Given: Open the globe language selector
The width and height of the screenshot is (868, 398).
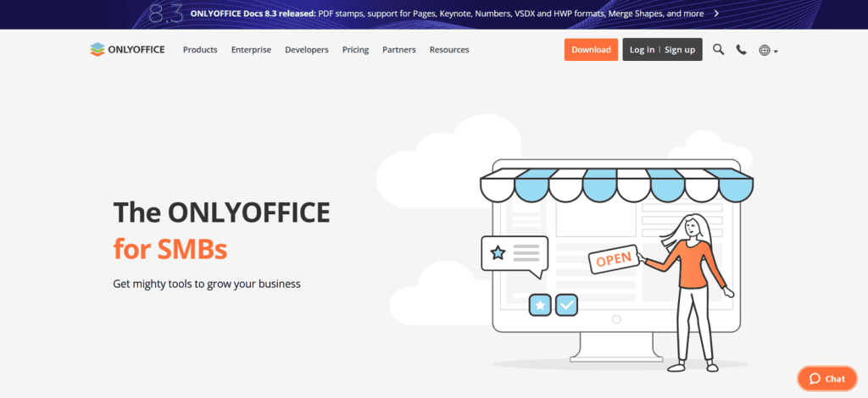Looking at the screenshot, I should tap(768, 50).
